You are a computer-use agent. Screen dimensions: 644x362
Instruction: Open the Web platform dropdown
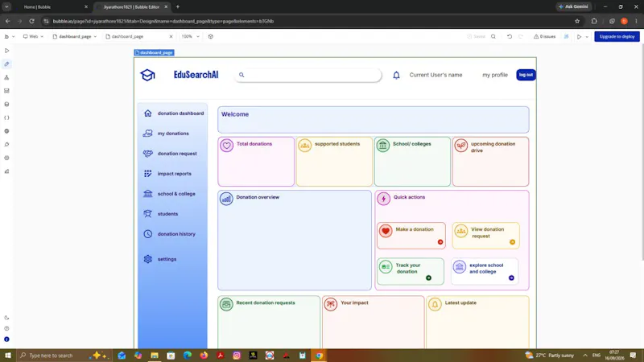point(33,36)
